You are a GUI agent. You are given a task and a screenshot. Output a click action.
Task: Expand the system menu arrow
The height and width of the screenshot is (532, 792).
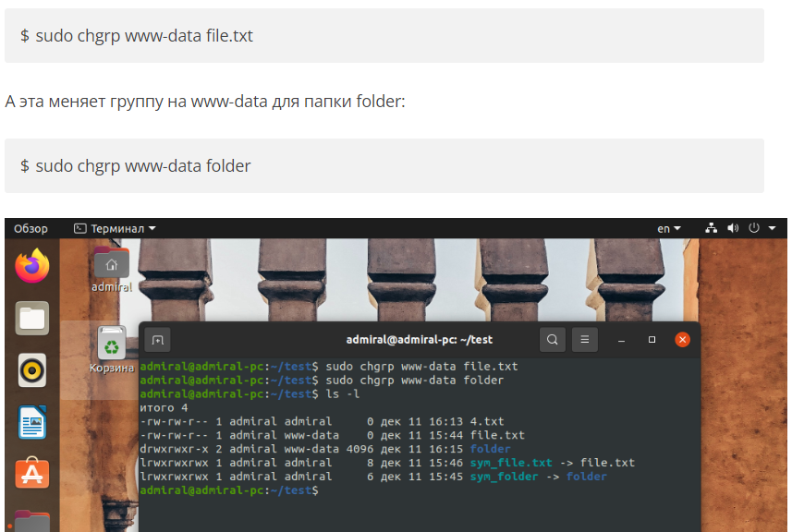point(773,228)
